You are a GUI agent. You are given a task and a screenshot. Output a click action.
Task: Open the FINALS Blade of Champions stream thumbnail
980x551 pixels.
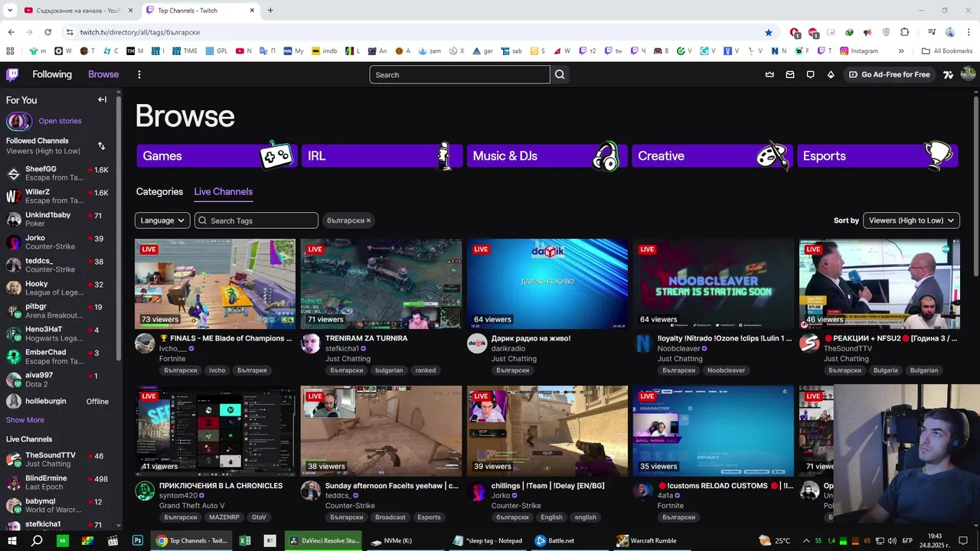215,284
